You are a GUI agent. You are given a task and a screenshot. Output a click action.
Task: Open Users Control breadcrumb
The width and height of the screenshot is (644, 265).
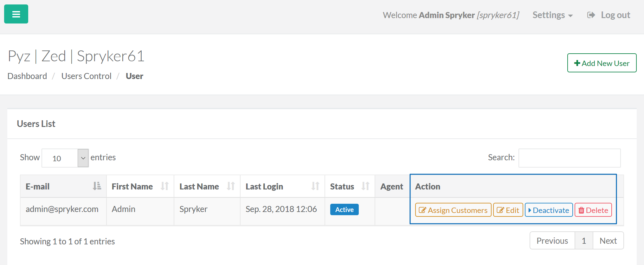pyautogui.click(x=87, y=76)
